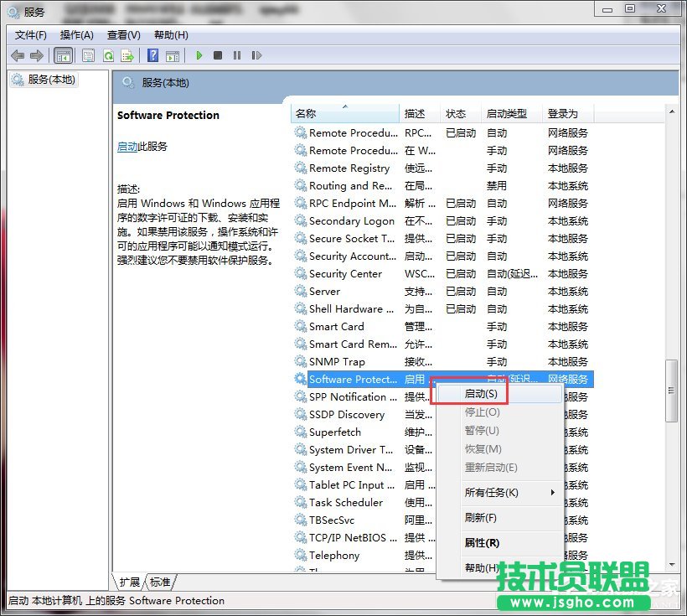Toggle the console tree pane icon
687x616 pixels.
coord(64,55)
